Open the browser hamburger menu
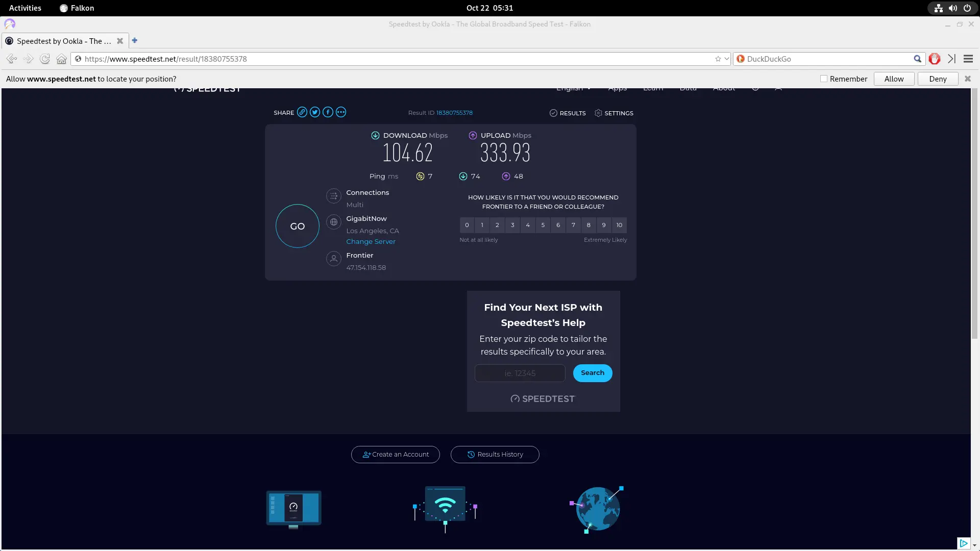980x551 pixels. (968, 59)
